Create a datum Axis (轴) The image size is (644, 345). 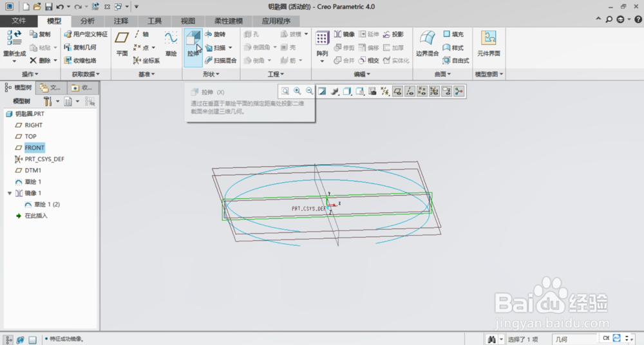pos(142,34)
